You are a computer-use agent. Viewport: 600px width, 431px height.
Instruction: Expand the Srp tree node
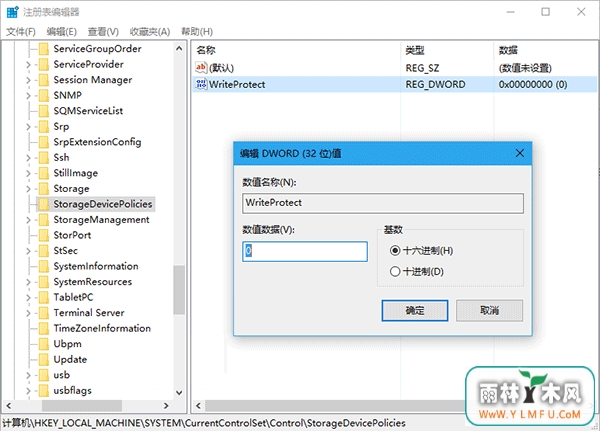click(x=28, y=127)
